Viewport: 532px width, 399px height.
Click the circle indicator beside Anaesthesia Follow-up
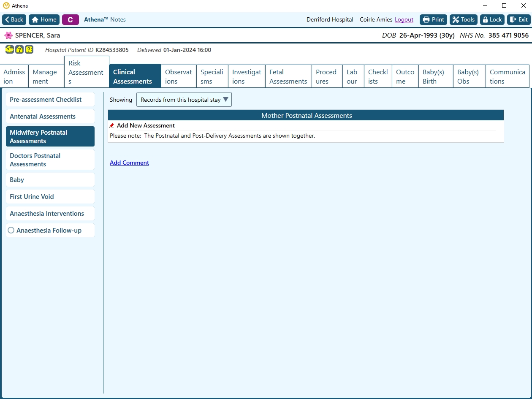point(11,231)
